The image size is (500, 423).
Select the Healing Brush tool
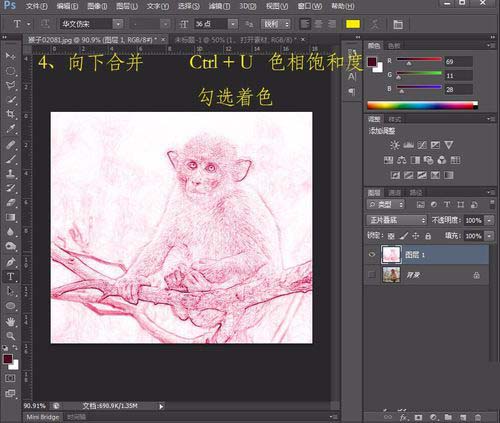(10, 145)
